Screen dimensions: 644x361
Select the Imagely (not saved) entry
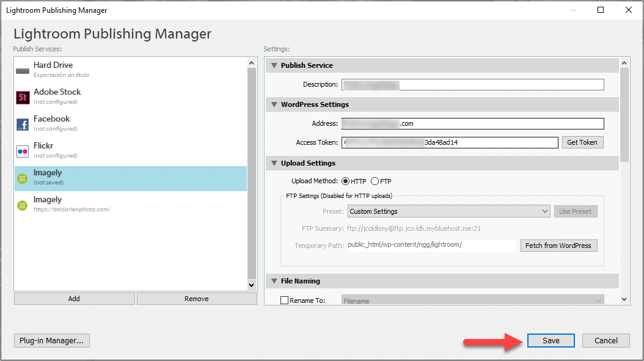(x=131, y=178)
